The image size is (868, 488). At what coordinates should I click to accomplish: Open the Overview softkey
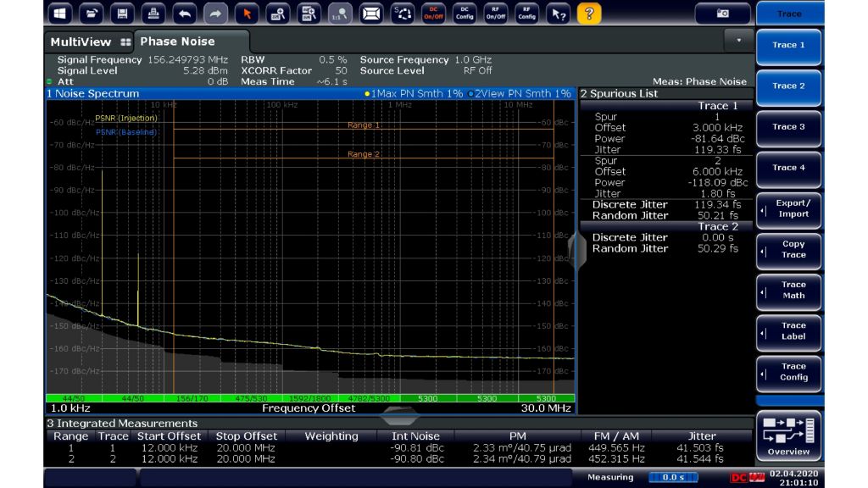(789, 436)
